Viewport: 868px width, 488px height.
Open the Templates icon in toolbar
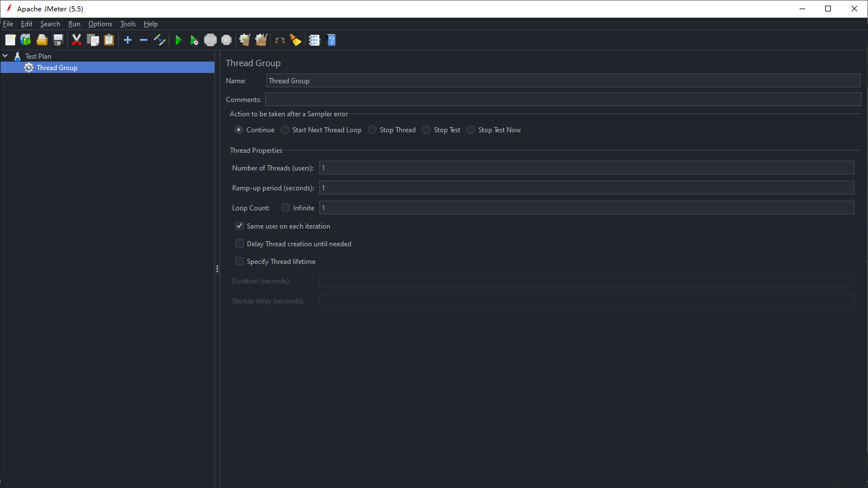point(26,40)
